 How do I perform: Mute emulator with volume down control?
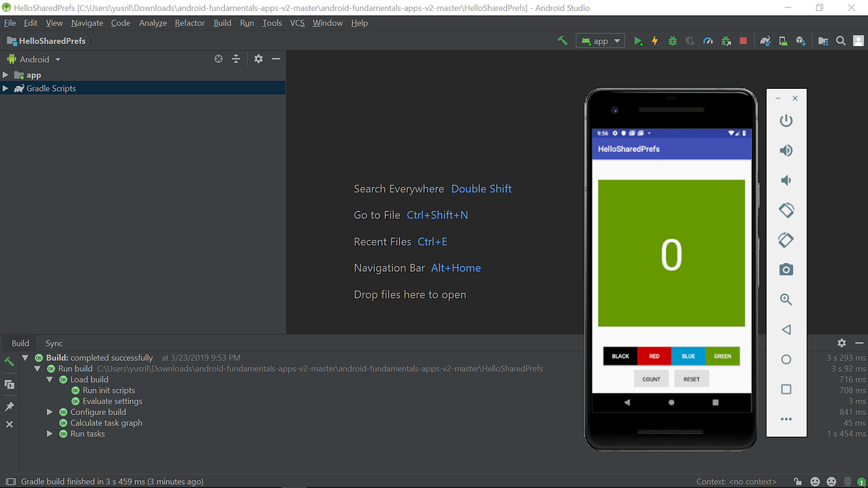point(787,180)
